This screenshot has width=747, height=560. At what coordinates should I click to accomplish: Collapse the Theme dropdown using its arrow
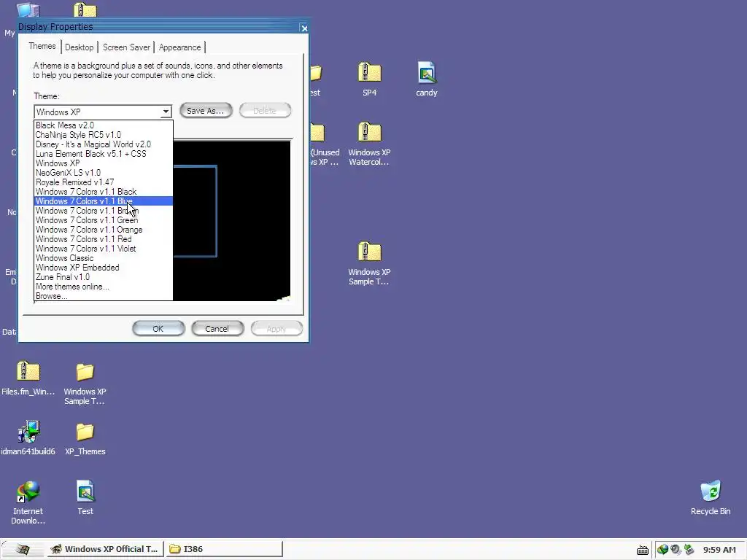[166, 112]
